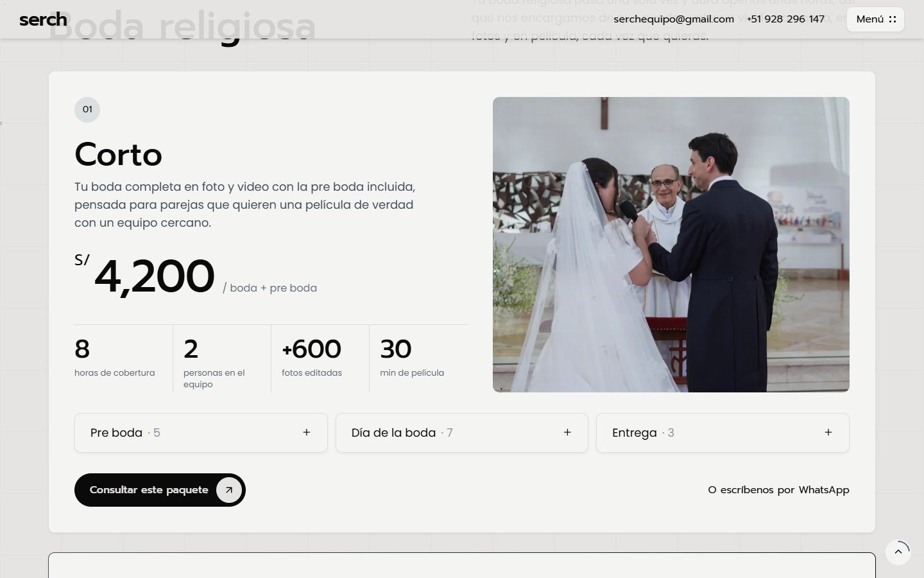Call the +51 928 296 147 number
Image resolution: width=924 pixels, height=578 pixels.
coord(786,19)
